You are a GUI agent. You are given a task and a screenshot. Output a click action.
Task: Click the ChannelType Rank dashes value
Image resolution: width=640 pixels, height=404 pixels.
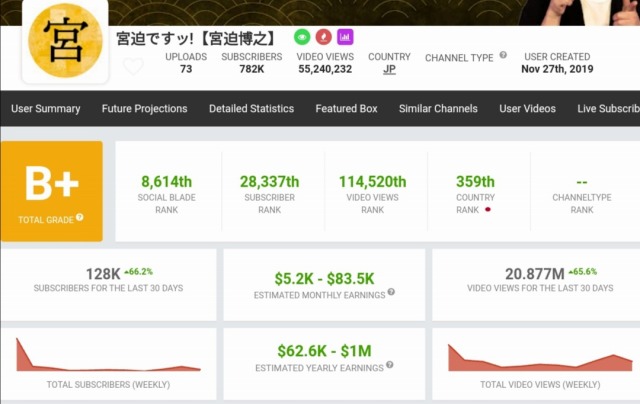[x=582, y=182]
